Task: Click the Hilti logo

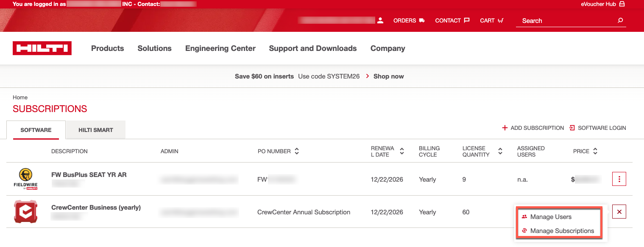Action: pyautogui.click(x=42, y=48)
